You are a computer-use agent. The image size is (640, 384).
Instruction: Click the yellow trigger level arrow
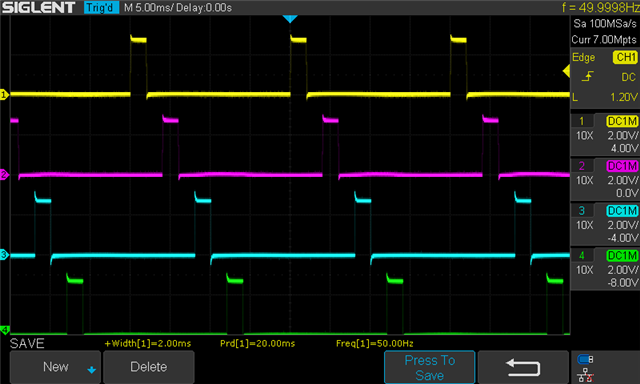click(566, 71)
